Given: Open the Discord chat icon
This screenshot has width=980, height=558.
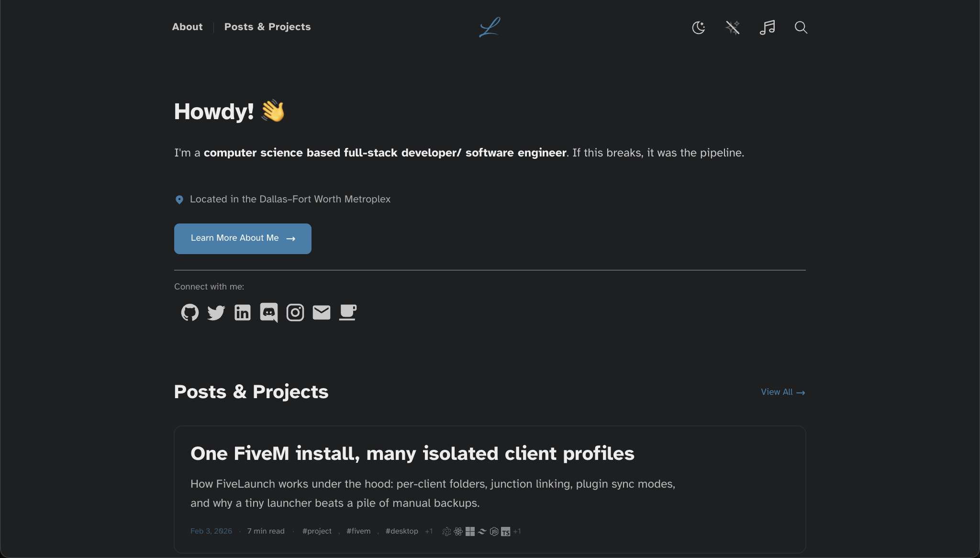Looking at the screenshot, I should tap(269, 312).
